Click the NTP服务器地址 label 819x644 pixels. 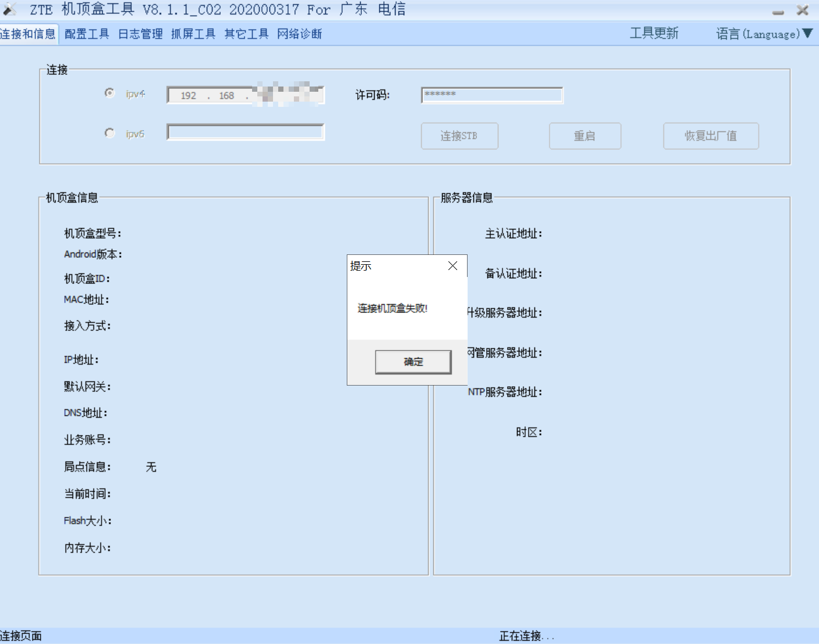click(505, 392)
